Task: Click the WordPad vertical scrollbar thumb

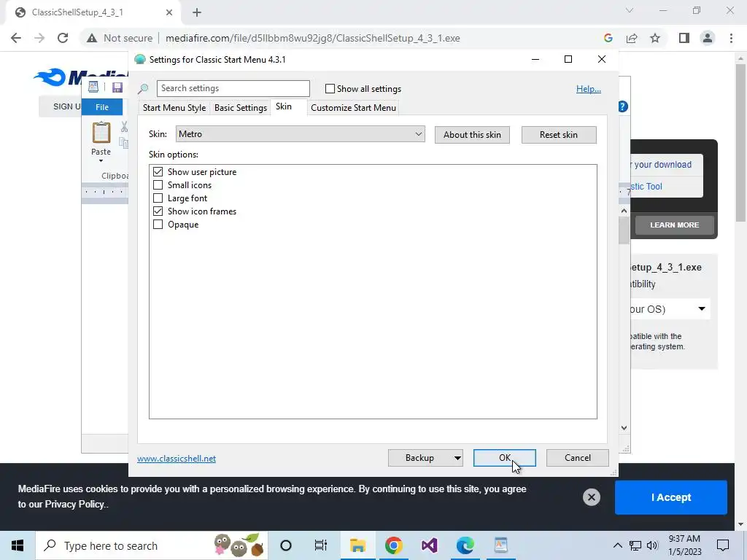Action: point(624,230)
